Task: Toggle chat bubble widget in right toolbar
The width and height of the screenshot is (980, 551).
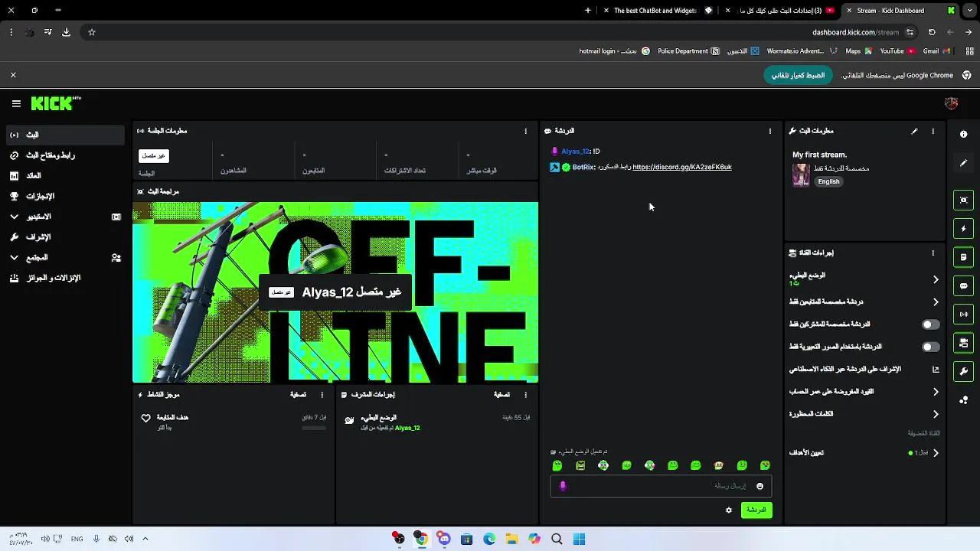Action: 964,285
